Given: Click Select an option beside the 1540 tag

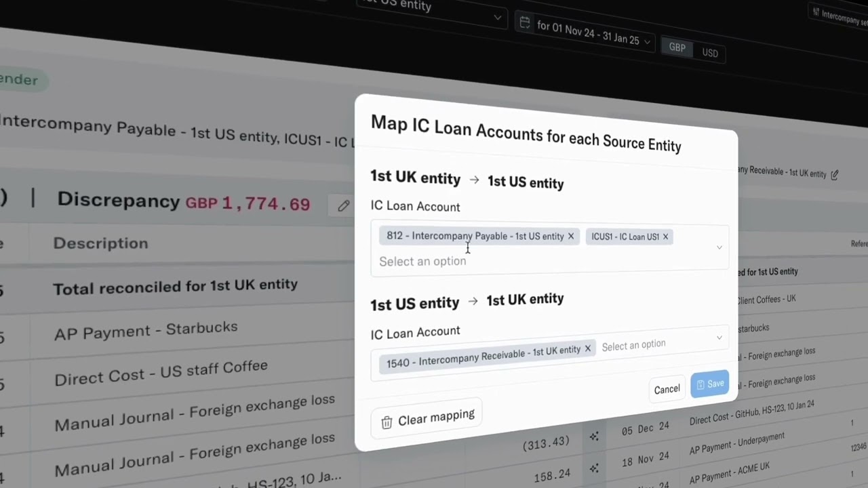Looking at the screenshot, I should pos(633,346).
